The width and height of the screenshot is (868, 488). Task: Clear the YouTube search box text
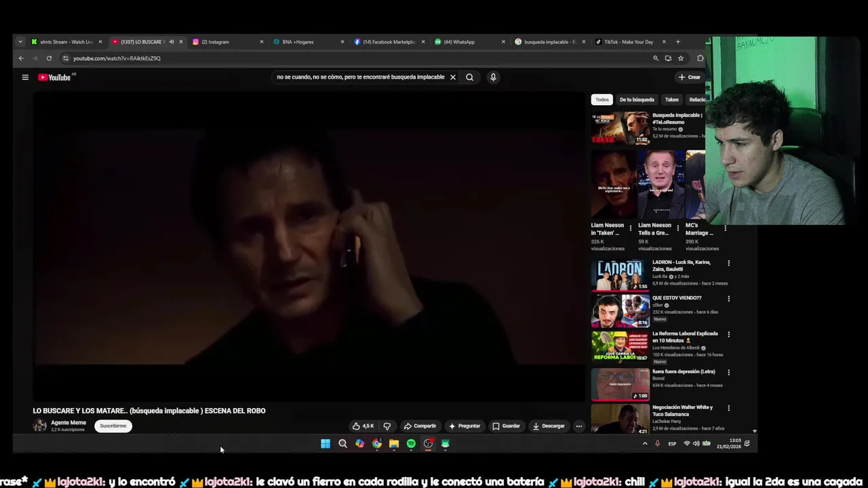[453, 77]
